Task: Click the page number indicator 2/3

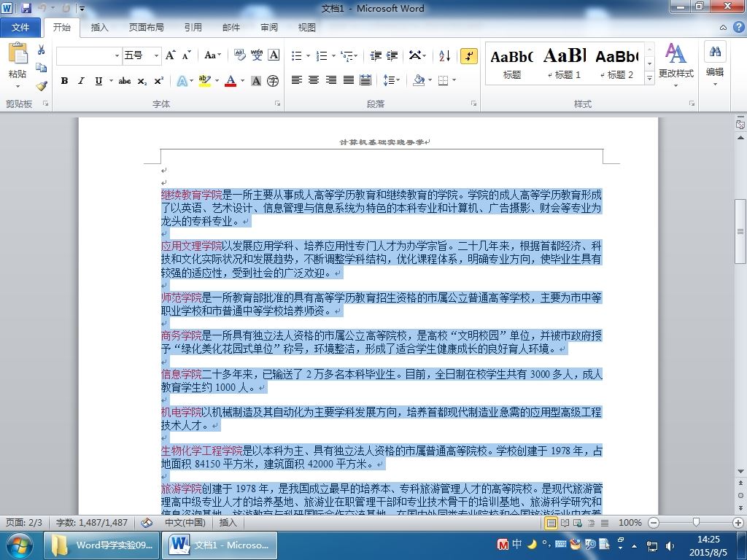Action: tap(24, 522)
